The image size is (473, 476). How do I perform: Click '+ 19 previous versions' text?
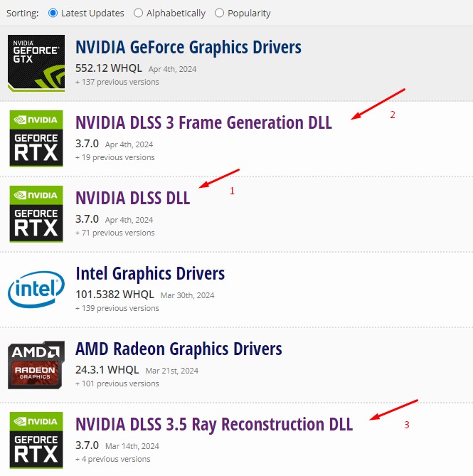[115, 157]
